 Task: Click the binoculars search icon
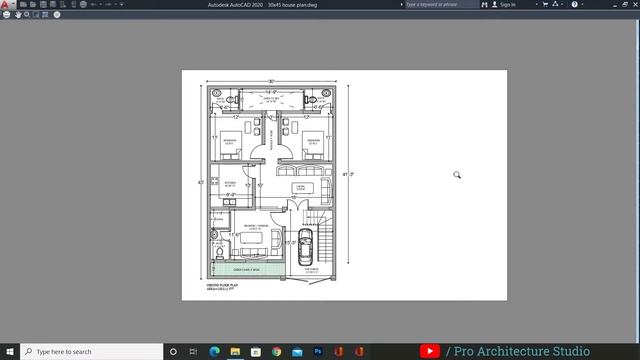pos(484,4)
